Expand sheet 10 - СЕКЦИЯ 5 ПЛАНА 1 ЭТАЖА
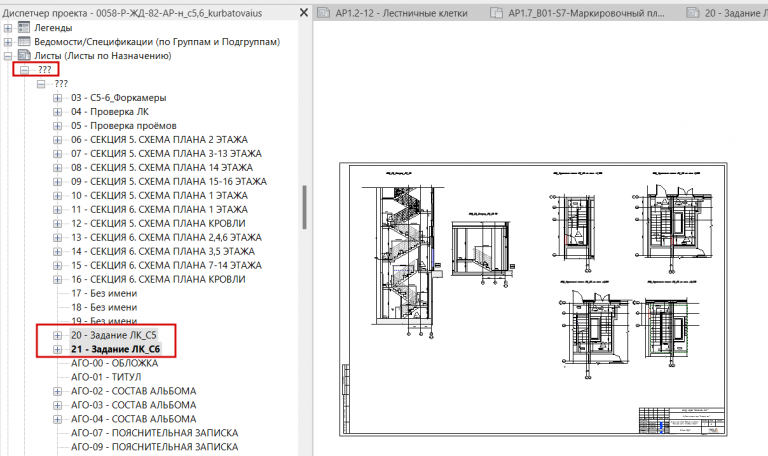The height and width of the screenshot is (456, 768). coord(58,196)
